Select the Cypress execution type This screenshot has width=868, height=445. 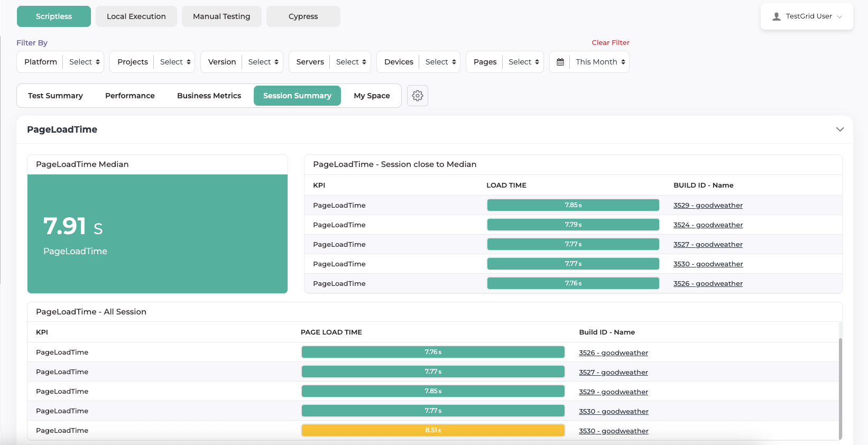click(303, 16)
